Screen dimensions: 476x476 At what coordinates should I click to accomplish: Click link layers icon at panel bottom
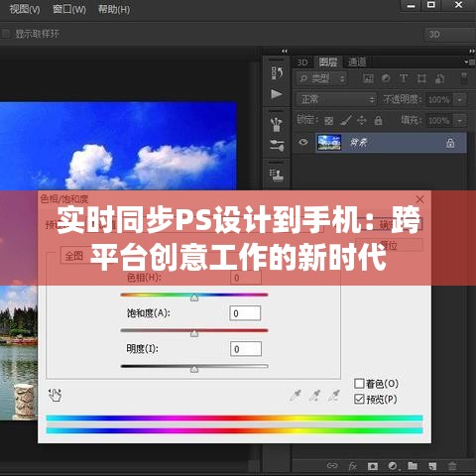pos(332,466)
